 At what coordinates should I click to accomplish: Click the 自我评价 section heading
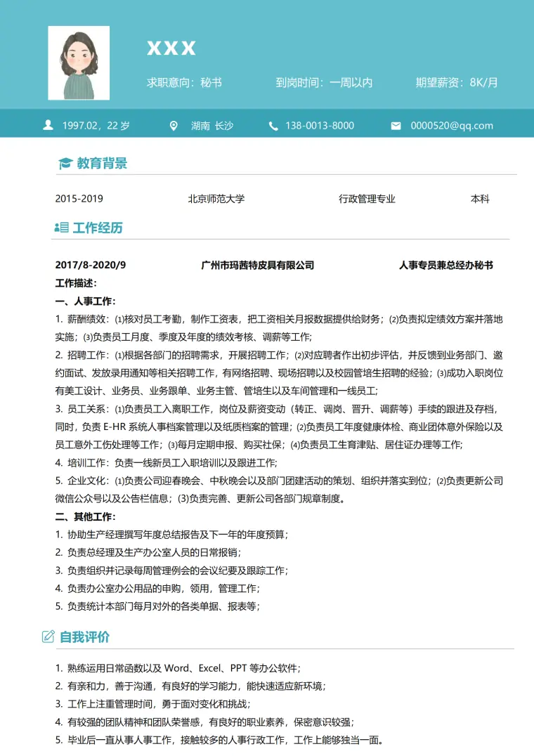click(85, 637)
